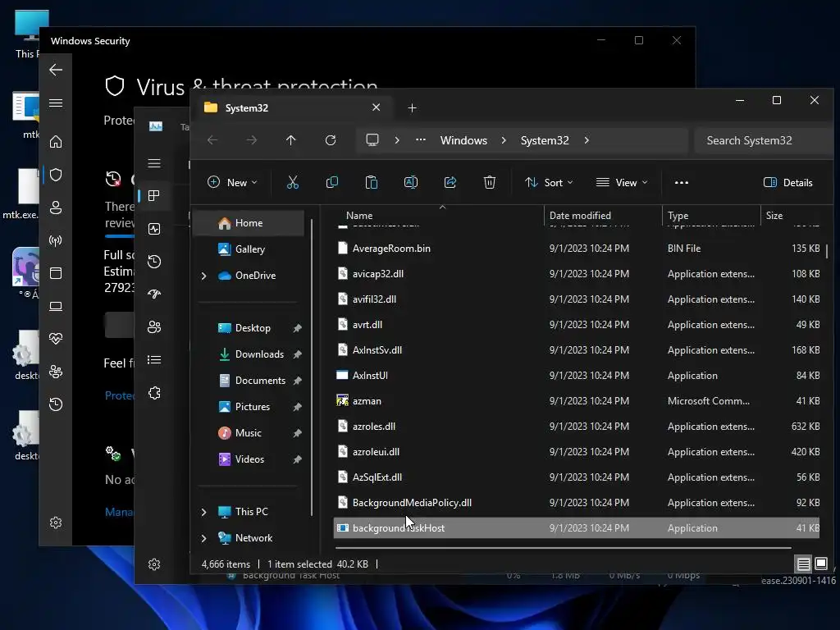Click the Search System32 field
This screenshot has height=630, width=840.
pos(764,140)
